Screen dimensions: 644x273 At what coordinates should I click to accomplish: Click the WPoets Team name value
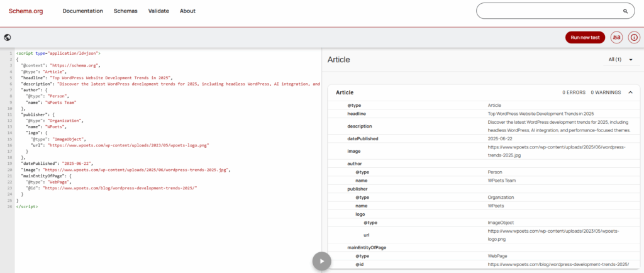click(x=501, y=181)
